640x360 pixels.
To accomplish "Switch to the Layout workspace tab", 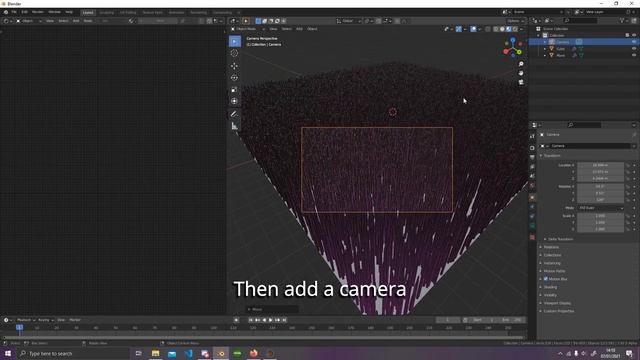I will click(88, 13).
